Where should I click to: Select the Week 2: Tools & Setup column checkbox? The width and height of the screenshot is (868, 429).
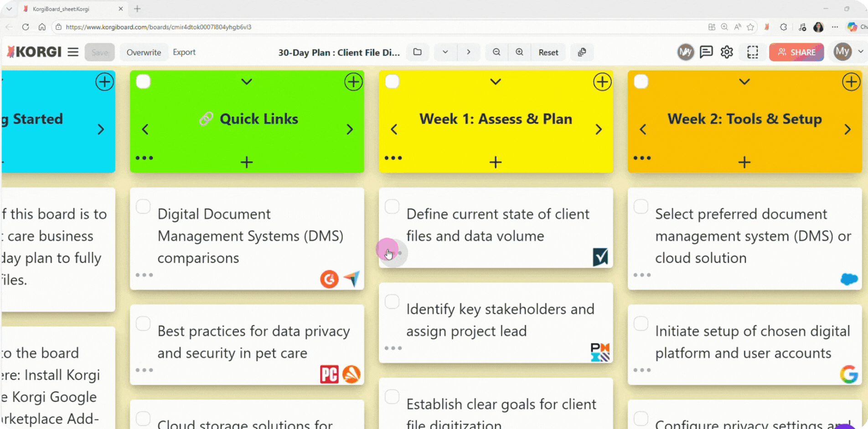coord(641,82)
